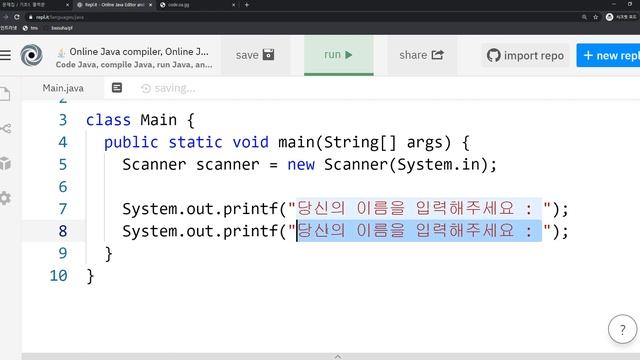The image size is (640, 360).
Task: Click the 'class' keyword on line 3
Action: 108,120
